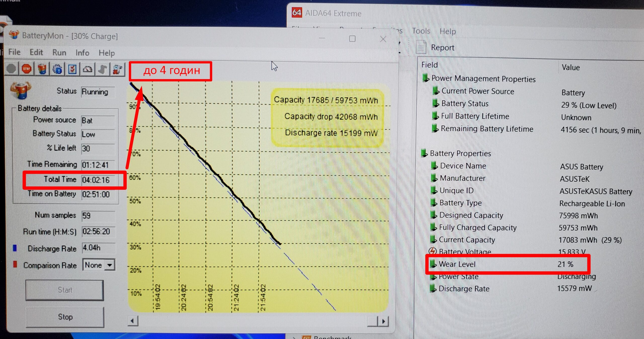Image resolution: width=644 pixels, height=339 pixels.
Task: Click the gear configuration toolbar icon
Action: tap(57, 69)
